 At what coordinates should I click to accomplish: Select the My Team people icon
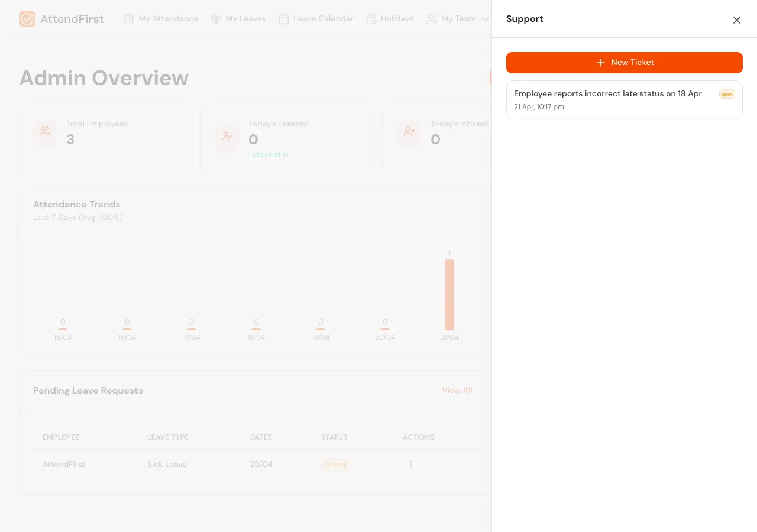tap(431, 18)
